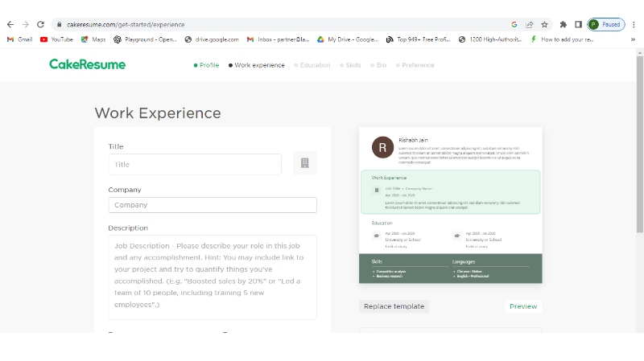The height and width of the screenshot is (361, 644).
Task: Open the Chrome extensions puzzle icon
Action: (x=563, y=24)
